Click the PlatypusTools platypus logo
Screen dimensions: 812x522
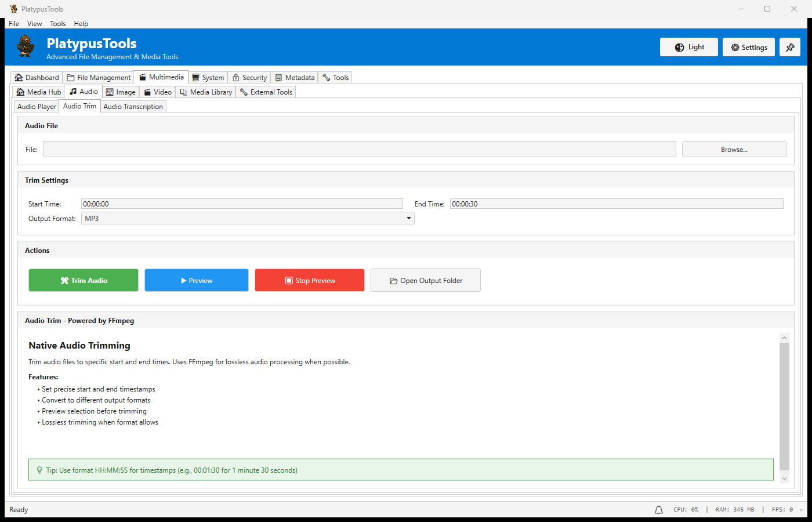pyautogui.click(x=26, y=46)
